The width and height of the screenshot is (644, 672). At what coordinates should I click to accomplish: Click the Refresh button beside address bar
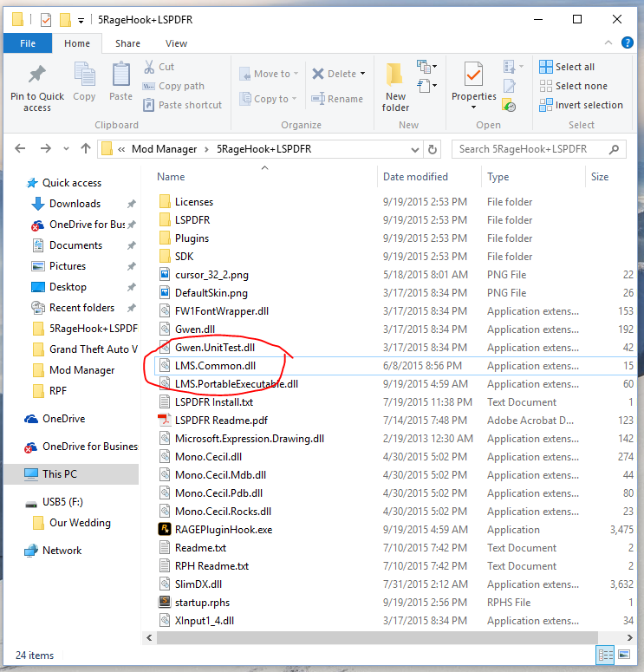[433, 149]
